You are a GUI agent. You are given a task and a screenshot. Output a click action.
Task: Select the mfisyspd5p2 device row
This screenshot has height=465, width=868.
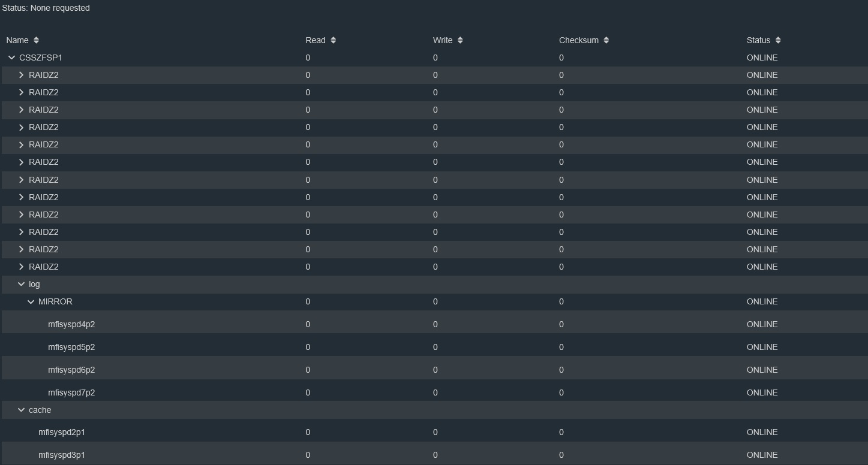434,347
